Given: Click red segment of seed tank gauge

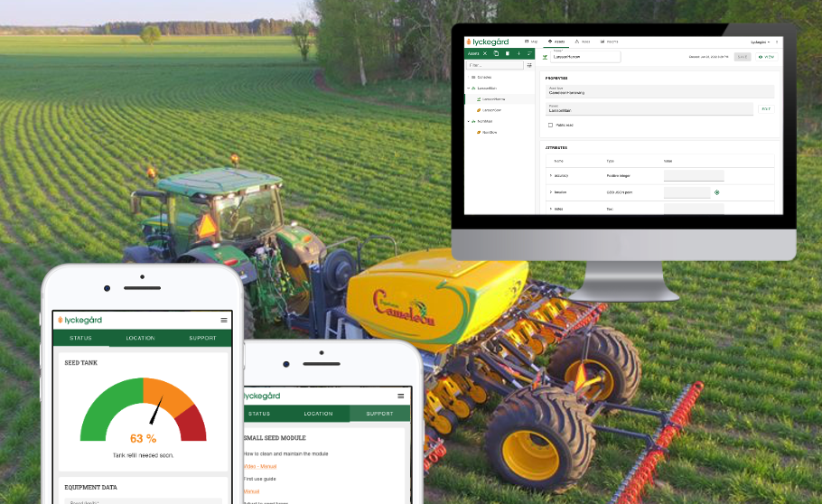Looking at the screenshot, I should tap(192, 425).
